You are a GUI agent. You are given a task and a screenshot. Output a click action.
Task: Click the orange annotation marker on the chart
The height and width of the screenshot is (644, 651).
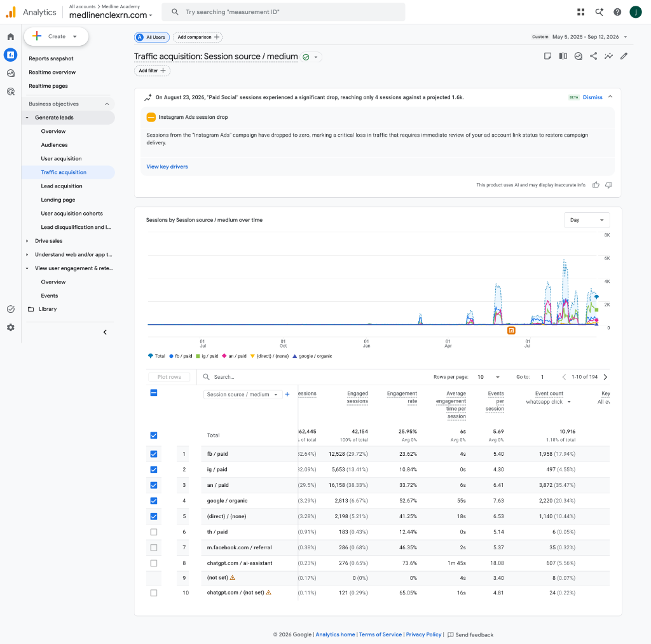pos(512,331)
